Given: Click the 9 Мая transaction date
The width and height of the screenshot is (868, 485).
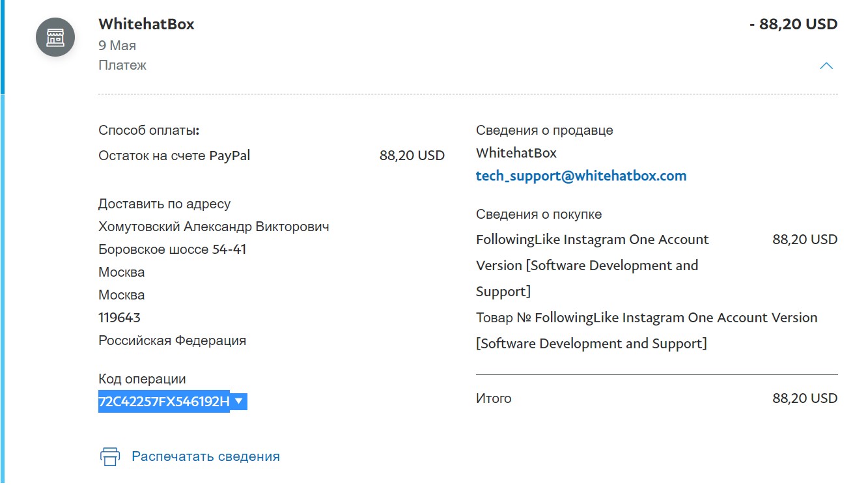Looking at the screenshot, I should 117,46.
